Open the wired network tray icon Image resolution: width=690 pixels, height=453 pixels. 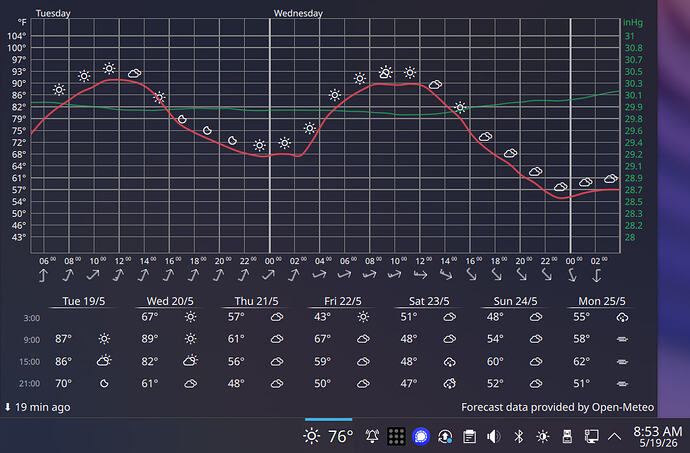[x=591, y=436]
